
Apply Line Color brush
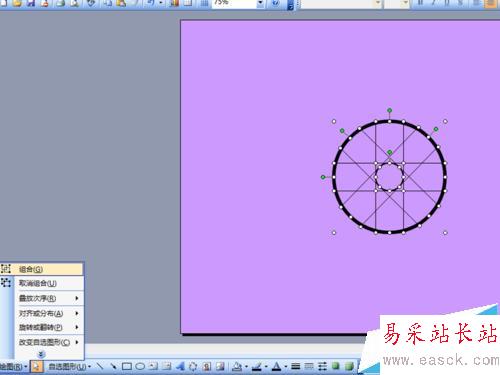coord(256,367)
